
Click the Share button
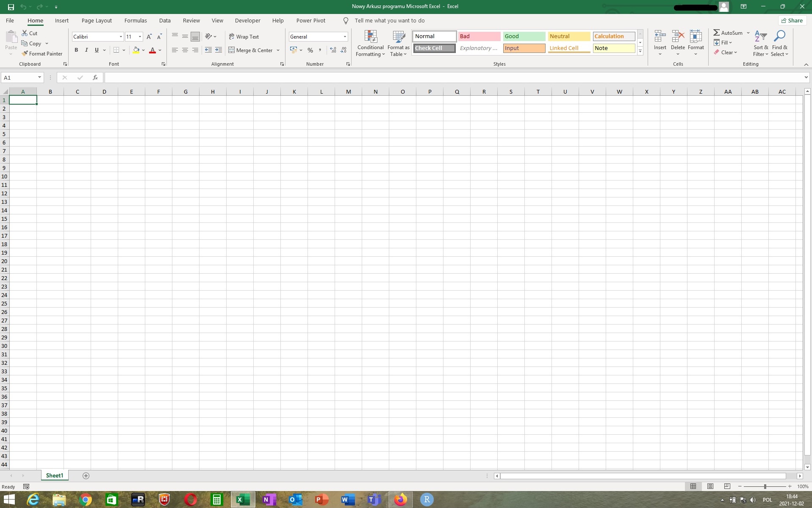(792, 20)
